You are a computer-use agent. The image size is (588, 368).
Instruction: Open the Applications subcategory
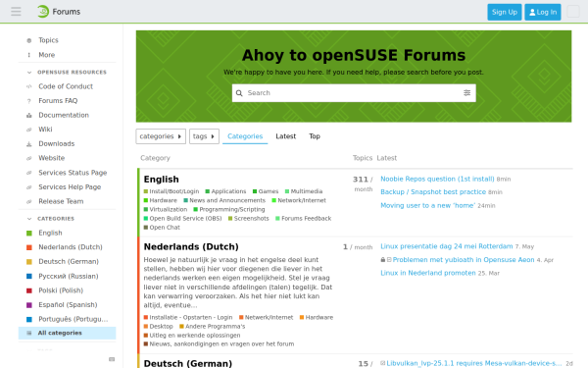click(225, 191)
